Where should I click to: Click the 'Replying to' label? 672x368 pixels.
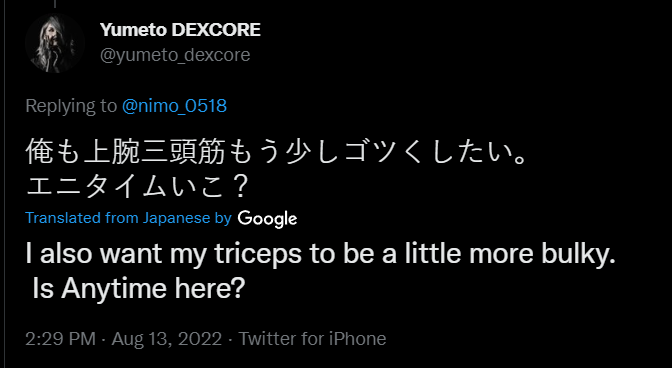[x=71, y=106]
